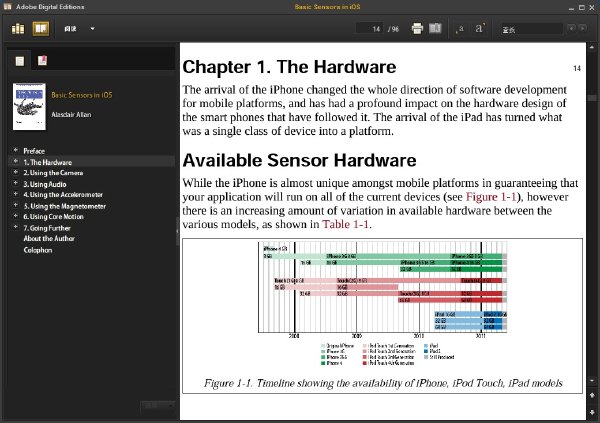Follow the Table 1-1 link
Image resolution: width=600 pixels, height=423 pixels.
(x=346, y=224)
